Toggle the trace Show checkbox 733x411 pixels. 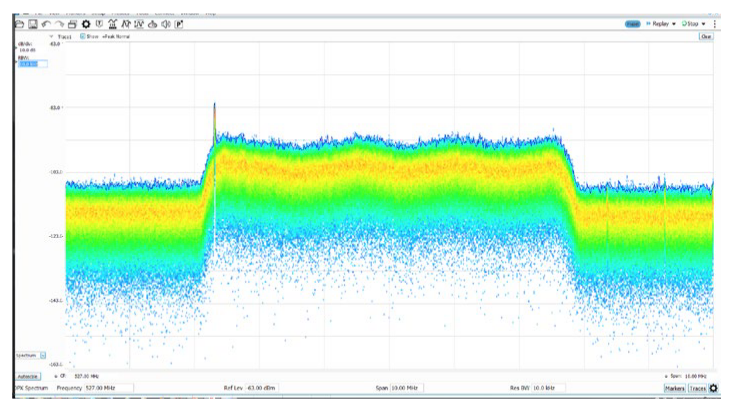coord(83,36)
